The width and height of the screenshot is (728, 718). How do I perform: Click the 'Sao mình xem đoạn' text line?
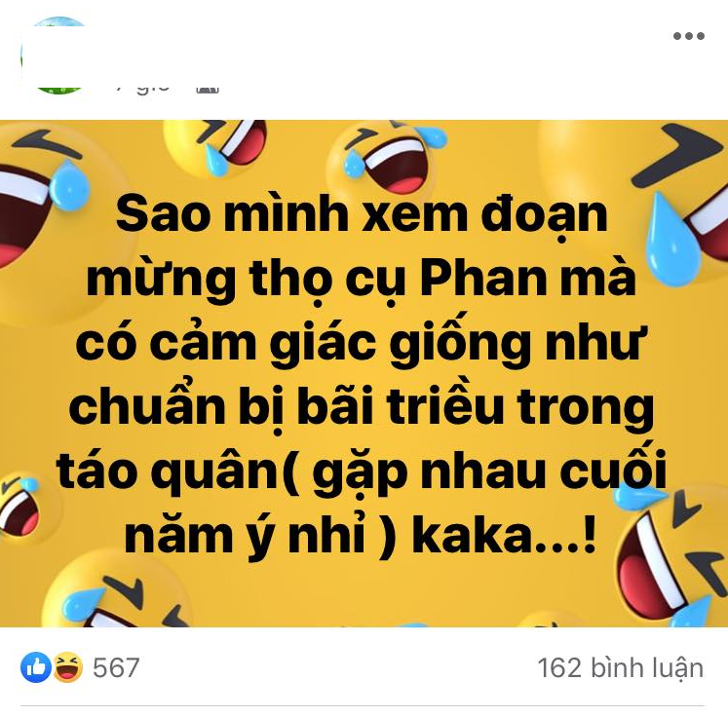tap(362, 216)
